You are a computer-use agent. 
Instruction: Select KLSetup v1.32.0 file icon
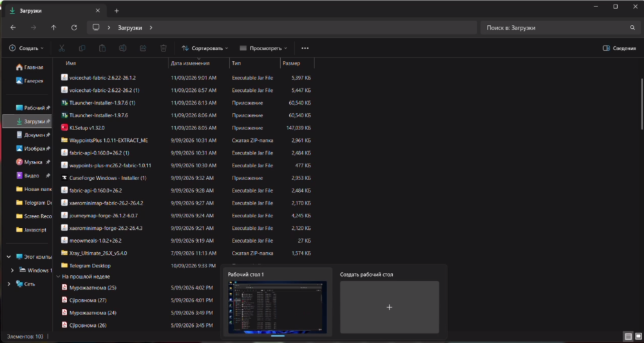coord(64,127)
